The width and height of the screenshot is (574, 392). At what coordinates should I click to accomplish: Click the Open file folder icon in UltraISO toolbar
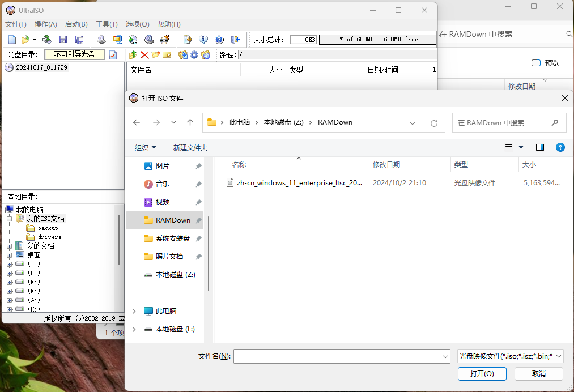click(x=25, y=40)
